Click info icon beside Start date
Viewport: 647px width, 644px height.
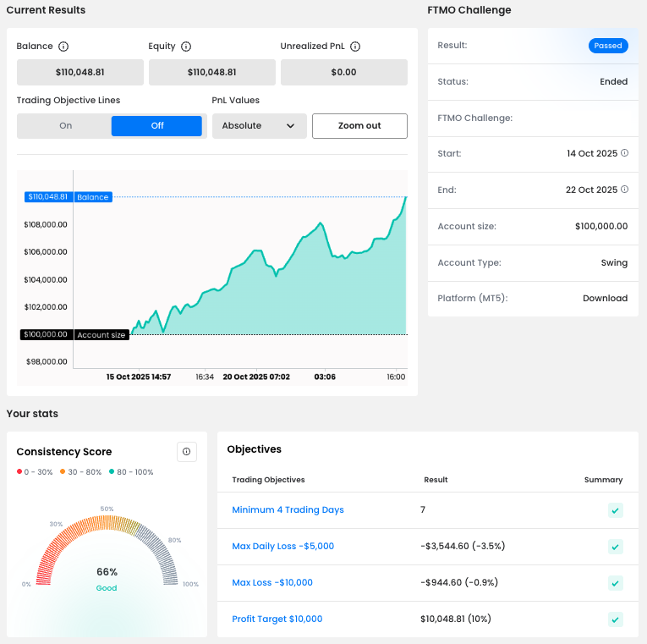pyautogui.click(x=625, y=153)
